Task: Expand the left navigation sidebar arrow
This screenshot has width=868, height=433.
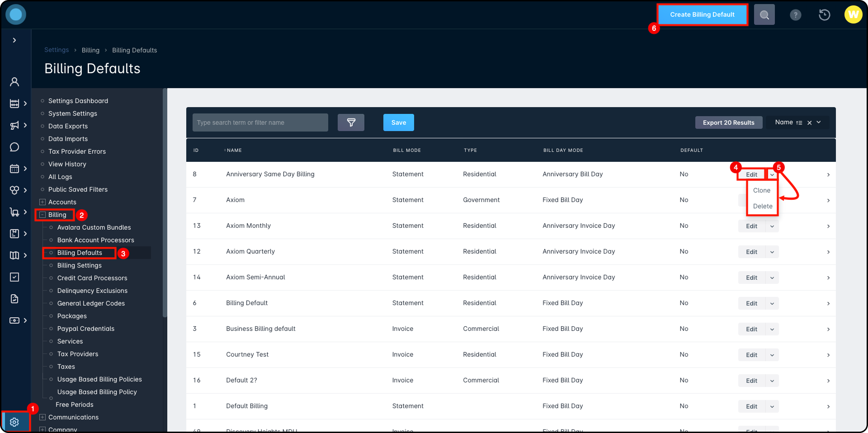Action: click(14, 40)
